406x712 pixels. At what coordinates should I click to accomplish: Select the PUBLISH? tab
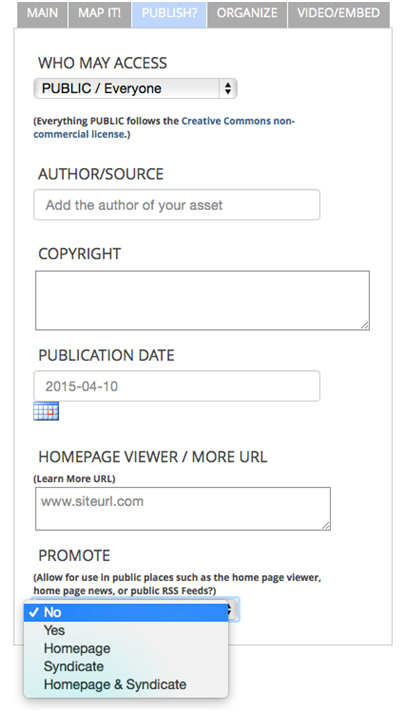click(x=169, y=13)
